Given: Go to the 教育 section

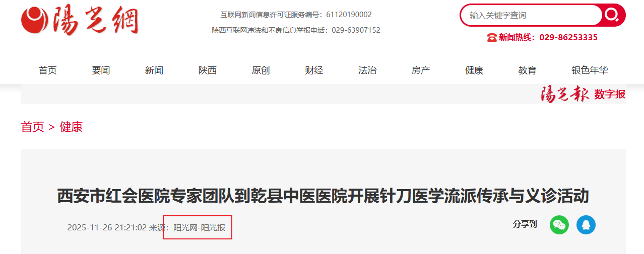Looking at the screenshot, I should 528,70.
